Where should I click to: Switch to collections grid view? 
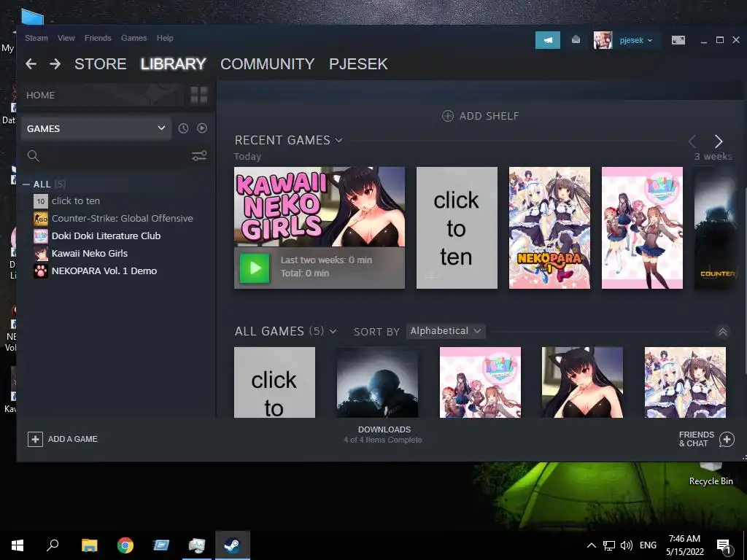(x=199, y=95)
